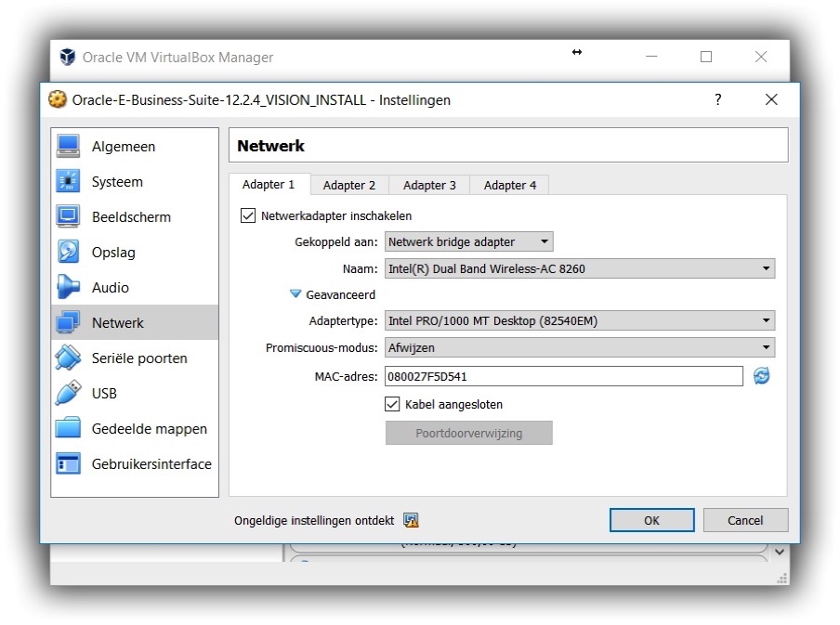Viewport: 840px width, 625px height.
Task: Click the Adaptertype label
Action: pos(343,321)
